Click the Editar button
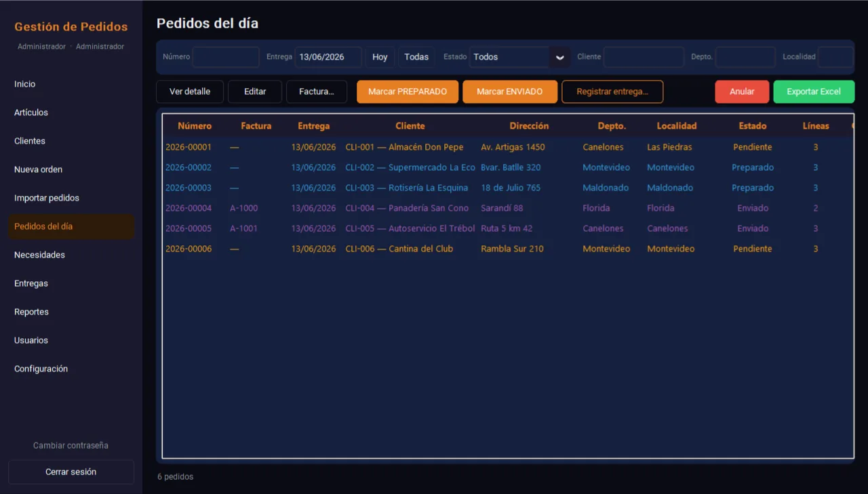 (x=255, y=91)
